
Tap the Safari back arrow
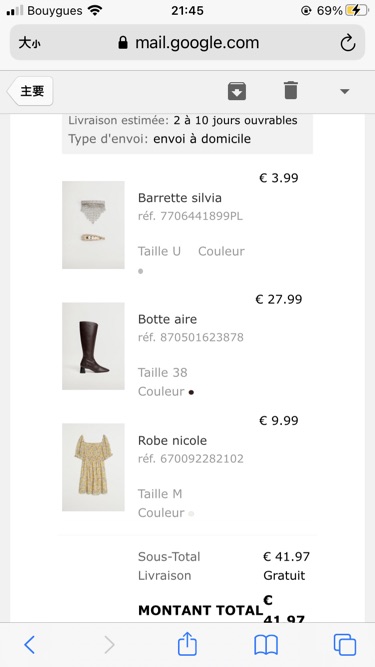(29, 645)
